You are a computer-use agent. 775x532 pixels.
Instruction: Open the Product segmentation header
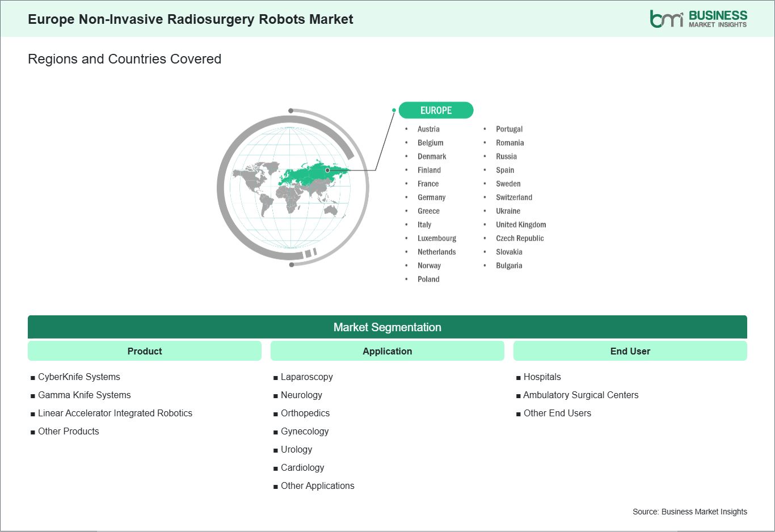click(145, 351)
